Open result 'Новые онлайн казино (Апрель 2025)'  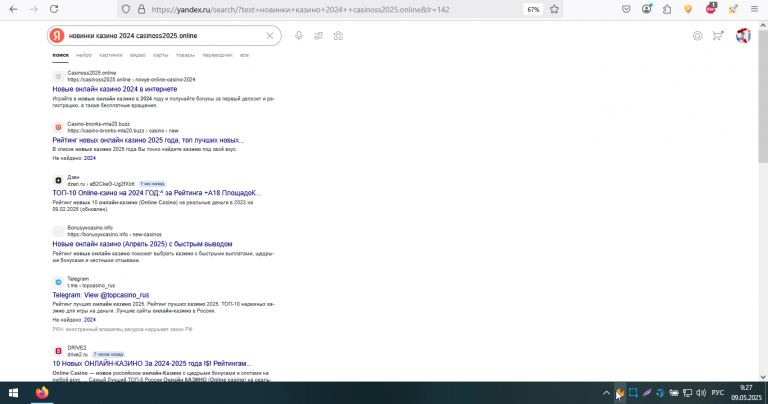point(143,244)
